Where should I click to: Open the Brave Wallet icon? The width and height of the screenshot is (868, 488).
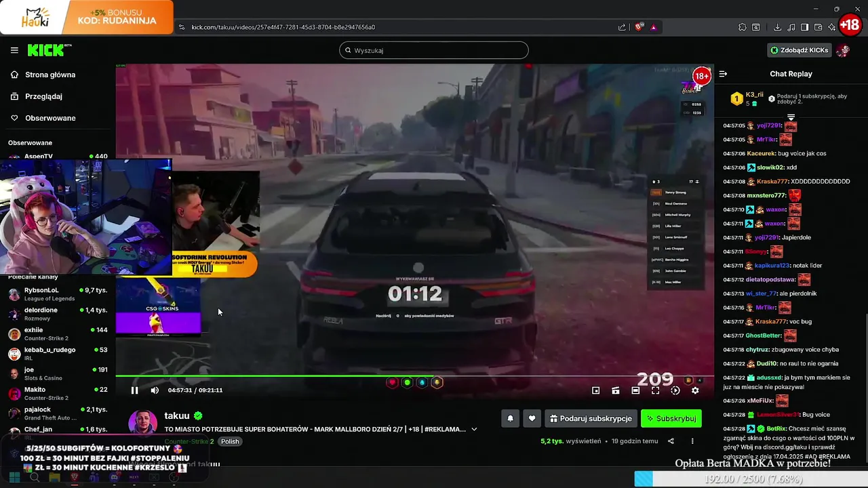tap(818, 27)
